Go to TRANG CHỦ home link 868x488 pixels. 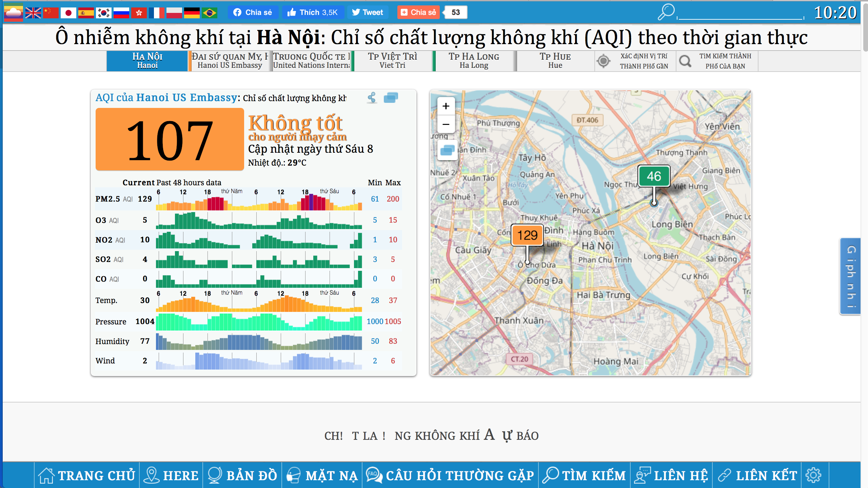(86, 475)
